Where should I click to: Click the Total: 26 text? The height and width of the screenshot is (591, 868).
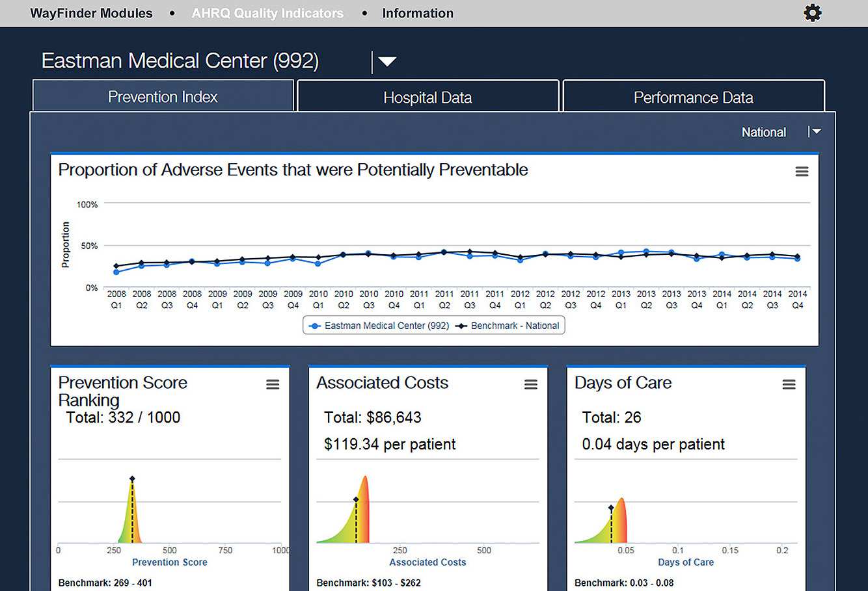click(612, 417)
